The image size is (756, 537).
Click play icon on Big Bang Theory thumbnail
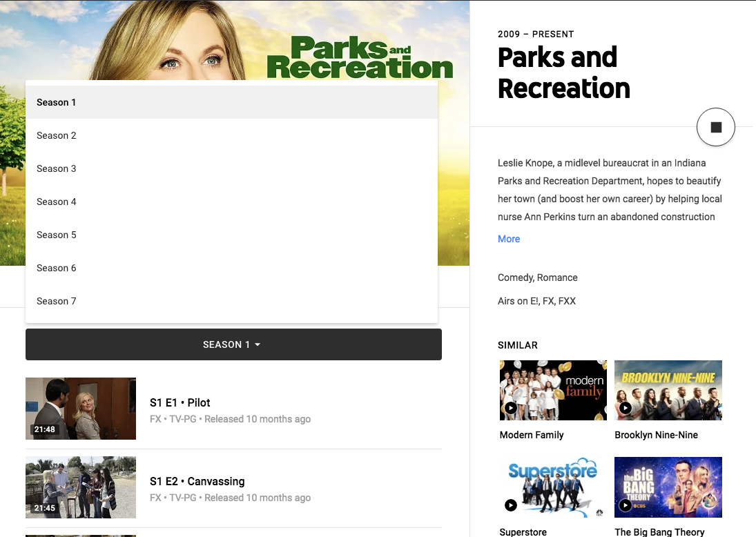coord(626,505)
